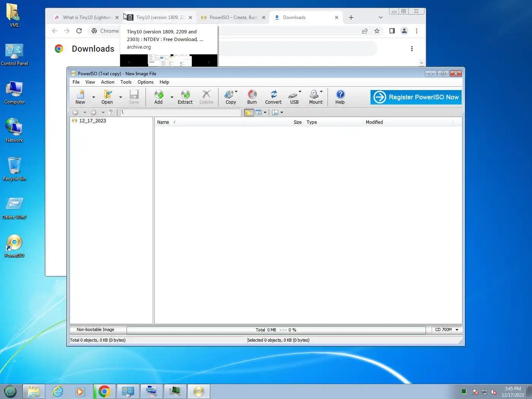
Task: Click Internet Explorer in the taskbar
Action: tap(57, 391)
